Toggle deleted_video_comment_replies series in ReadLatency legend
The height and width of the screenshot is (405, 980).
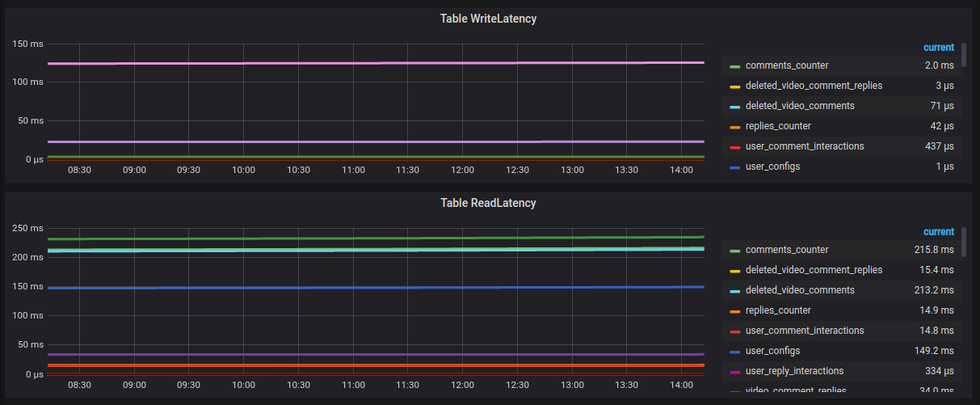814,270
